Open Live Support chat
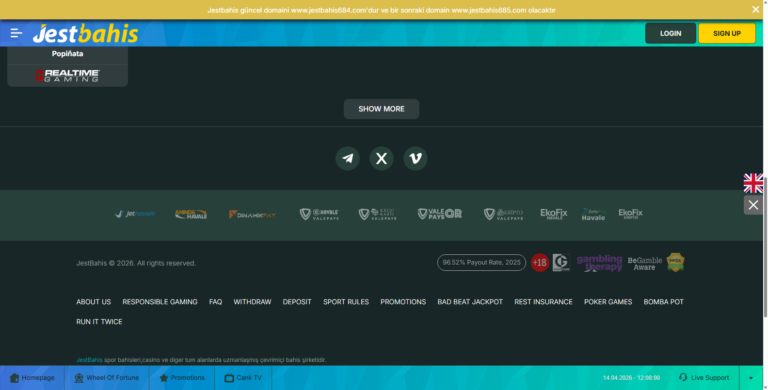The height and width of the screenshot is (390, 768). click(x=704, y=378)
